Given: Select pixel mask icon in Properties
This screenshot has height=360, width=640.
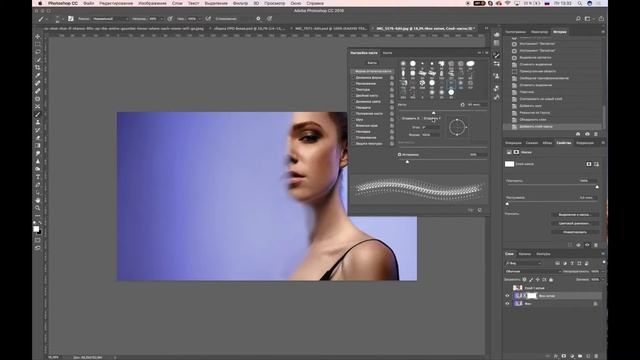Looking at the screenshot, I should point(589,164).
